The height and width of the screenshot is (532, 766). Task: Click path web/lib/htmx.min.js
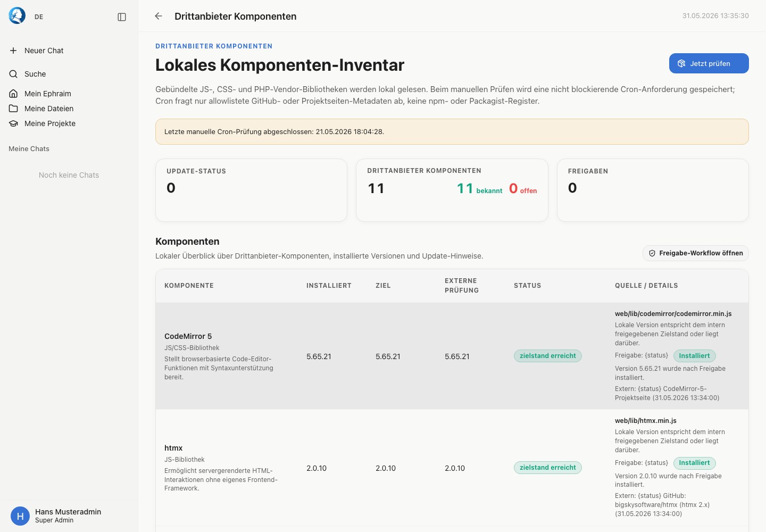click(646, 421)
